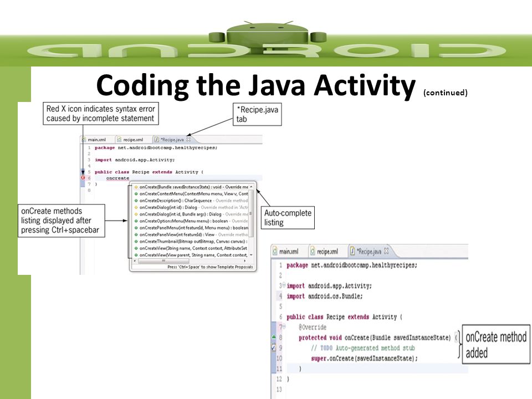The width and height of the screenshot is (532, 399).
Task: Click 'public class Recipe extends Activity' in the lower editor
Action: (x=344, y=317)
